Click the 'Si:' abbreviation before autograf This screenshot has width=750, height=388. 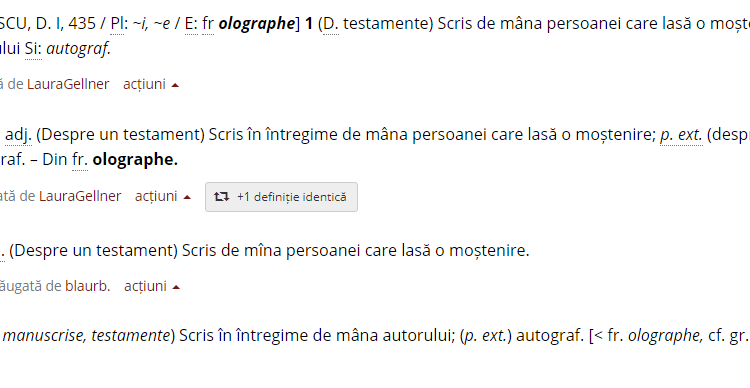33,48
